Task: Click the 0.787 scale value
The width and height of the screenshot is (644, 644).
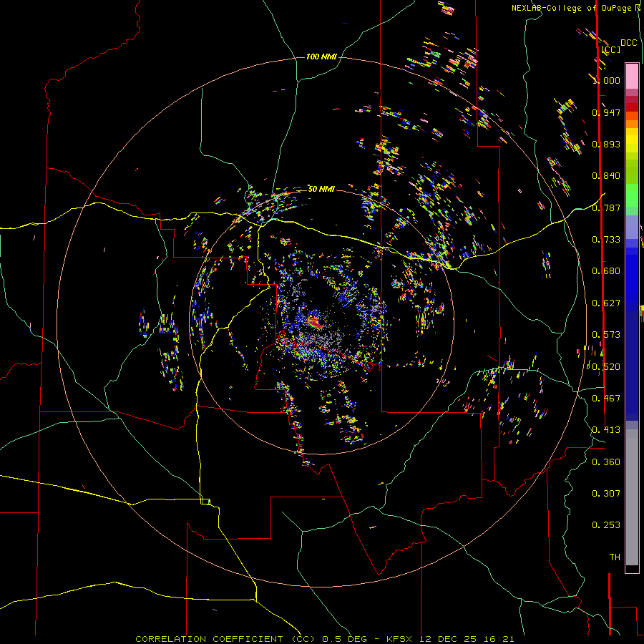Action: pyautogui.click(x=606, y=208)
